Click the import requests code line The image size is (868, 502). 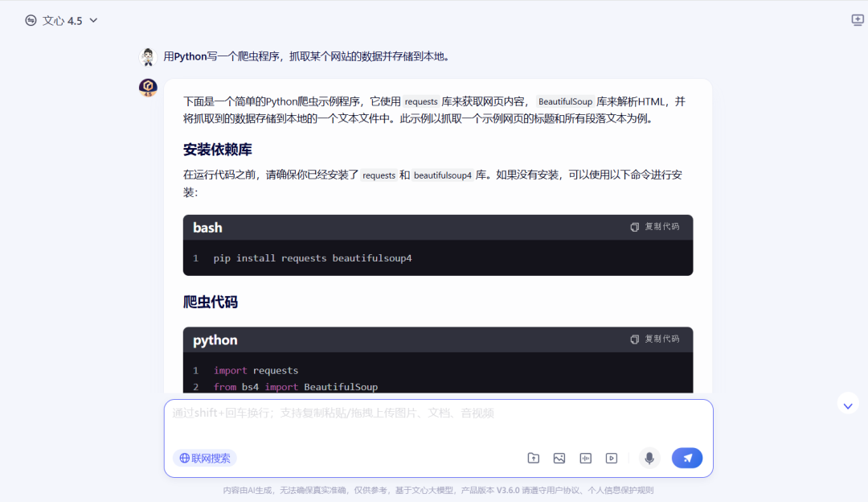(x=256, y=371)
